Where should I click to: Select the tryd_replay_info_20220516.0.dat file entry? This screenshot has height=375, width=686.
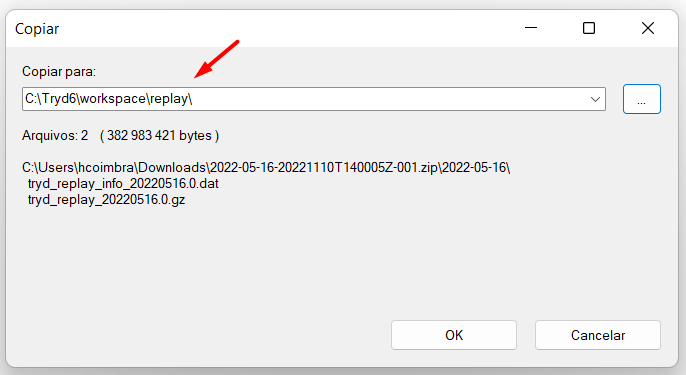123,183
